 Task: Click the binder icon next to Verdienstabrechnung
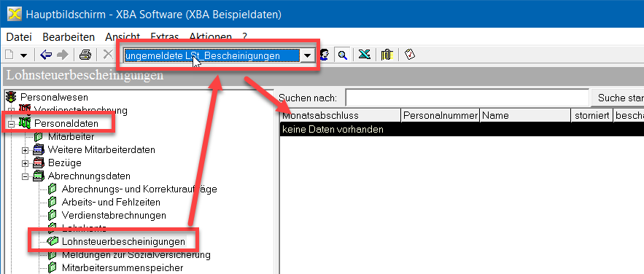click(x=25, y=110)
